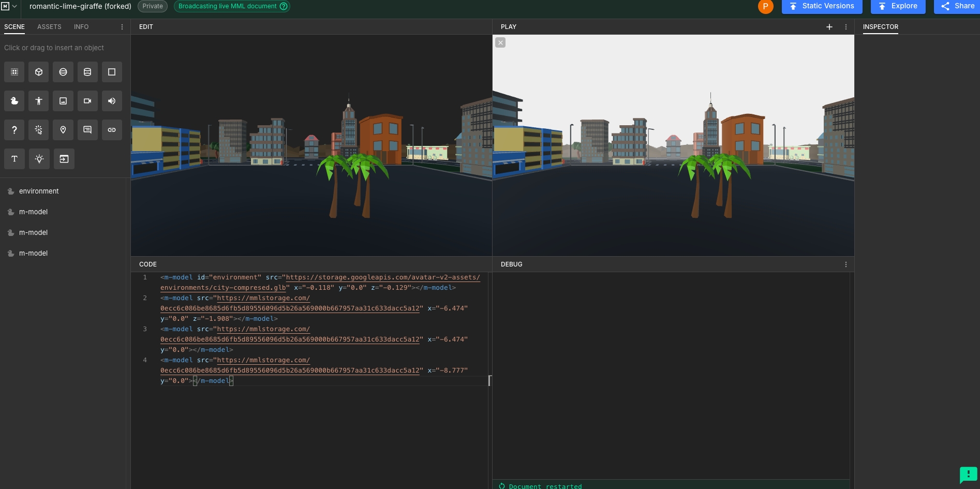Open the app logo dropdown menu
Image resolution: width=980 pixels, height=489 pixels.
(x=9, y=6)
